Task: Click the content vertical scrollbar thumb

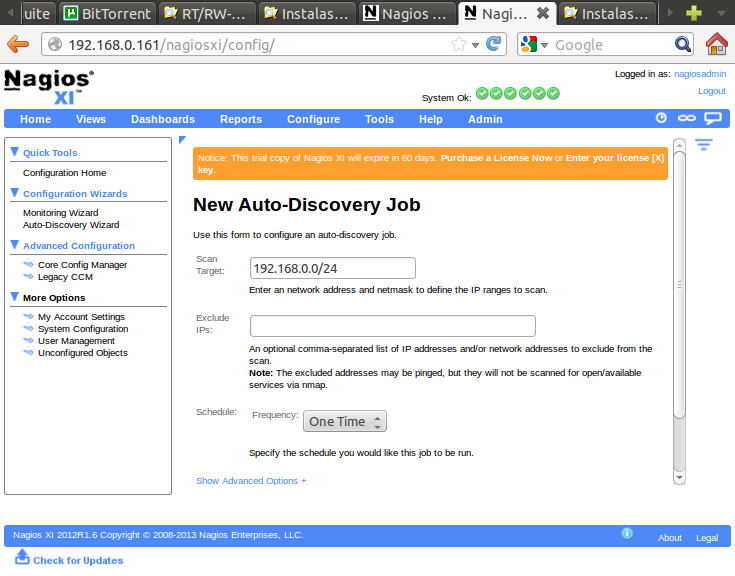Action: tap(679, 284)
